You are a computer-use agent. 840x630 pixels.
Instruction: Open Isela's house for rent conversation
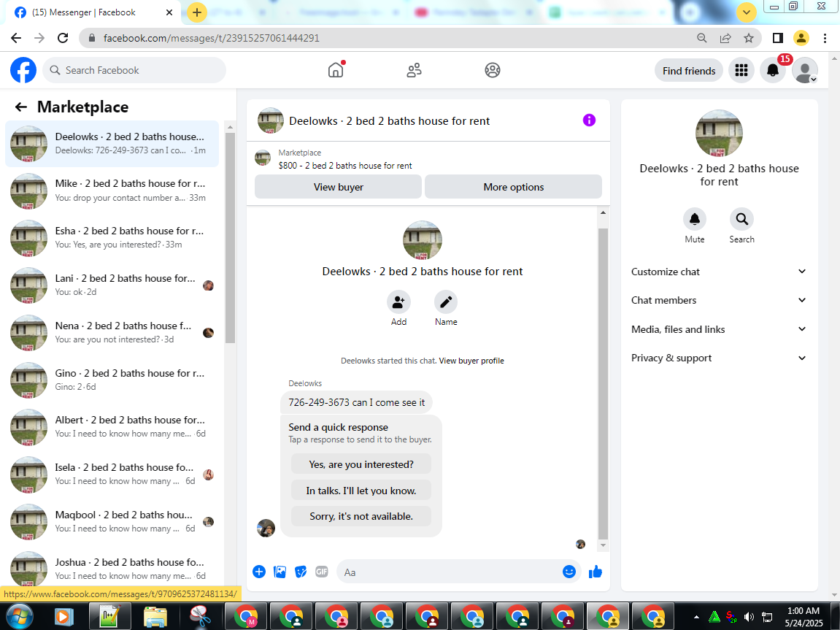(112, 474)
